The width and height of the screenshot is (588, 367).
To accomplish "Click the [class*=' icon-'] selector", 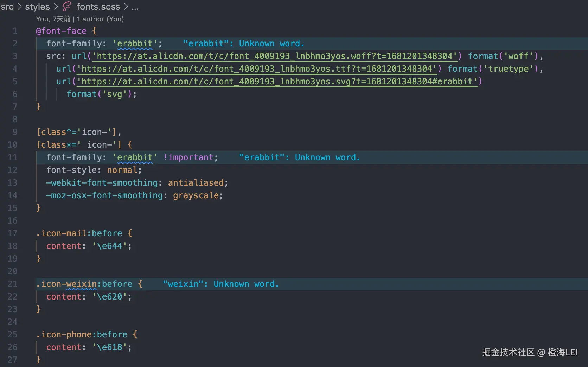I will point(79,145).
